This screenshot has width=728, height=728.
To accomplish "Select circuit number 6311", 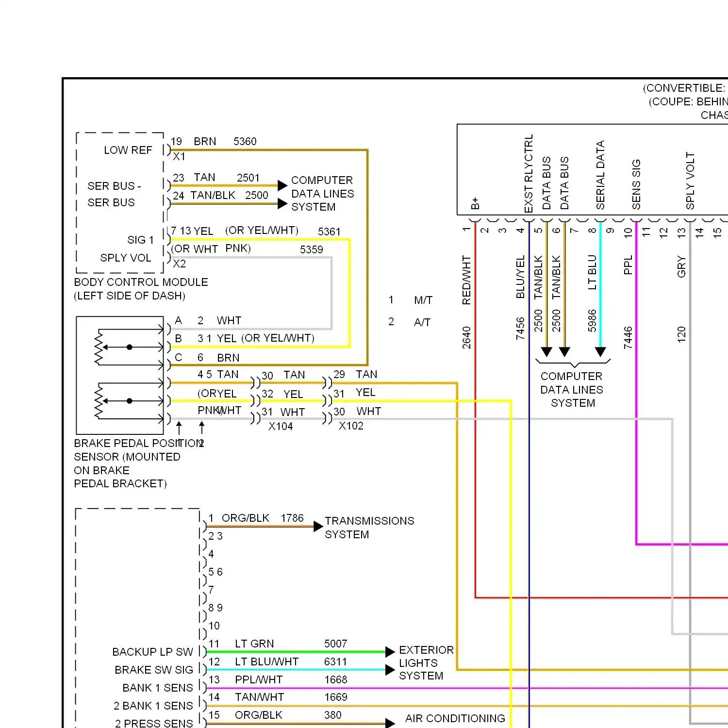I will [x=336, y=662].
